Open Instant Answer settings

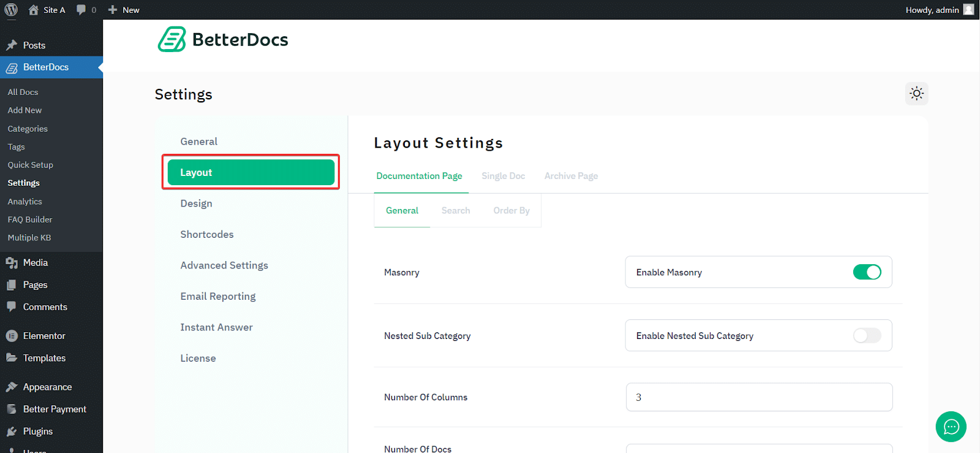(x=217, y=327)
